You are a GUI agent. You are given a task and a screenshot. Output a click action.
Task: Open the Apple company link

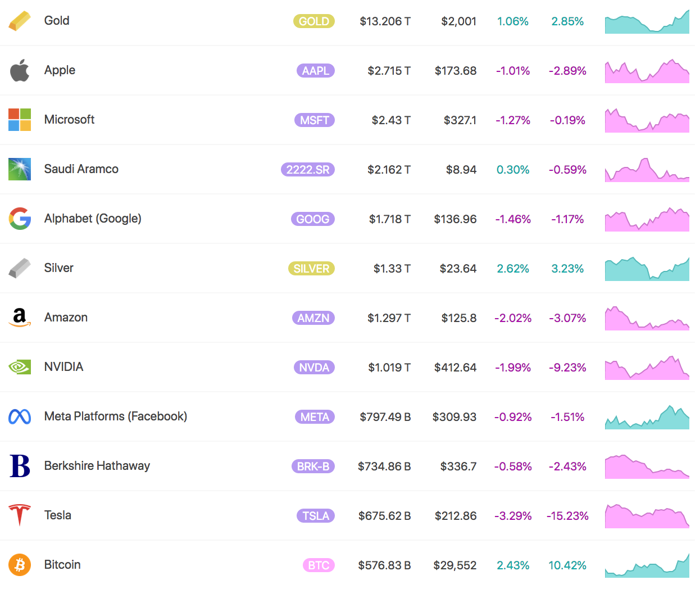(60, 70)
